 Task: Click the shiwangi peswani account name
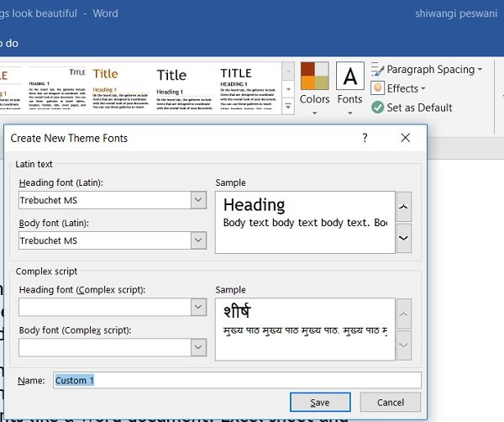(456, 13)
